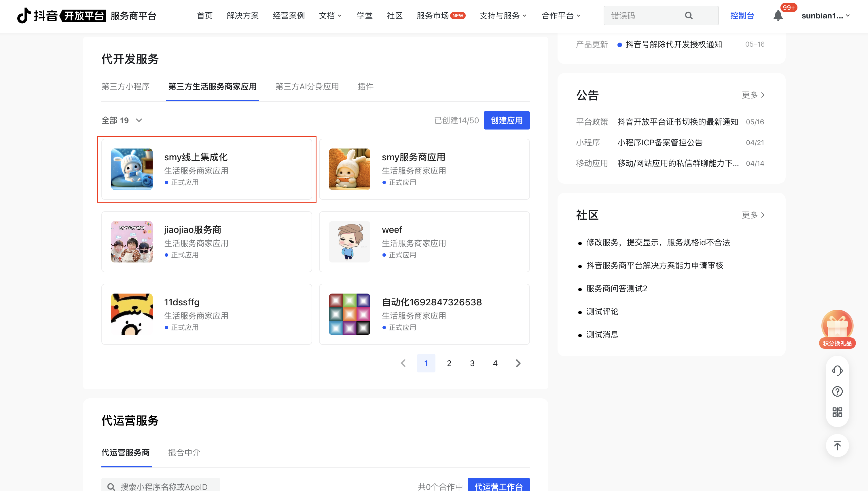Open community post 测试评论
Viewport: 868px width, 491px height.
[602, 312]
